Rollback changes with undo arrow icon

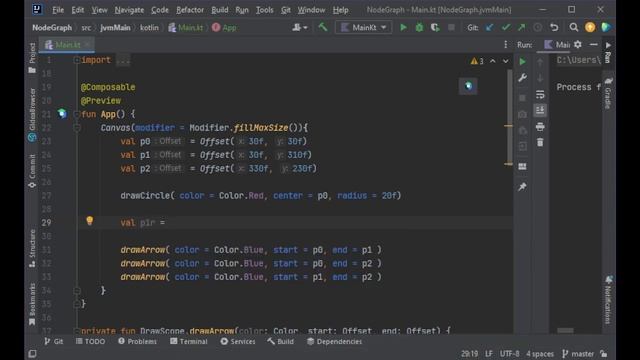tap(554, 27)
